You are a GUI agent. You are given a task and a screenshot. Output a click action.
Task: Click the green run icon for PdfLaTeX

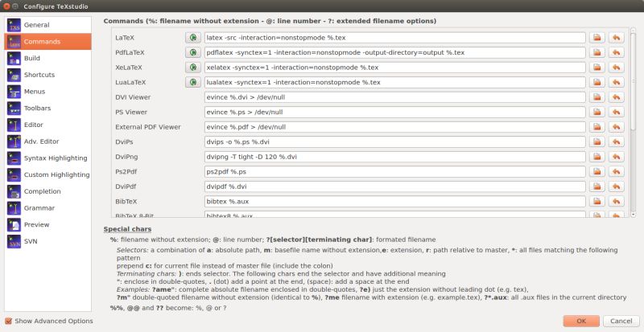pos(193,52)
